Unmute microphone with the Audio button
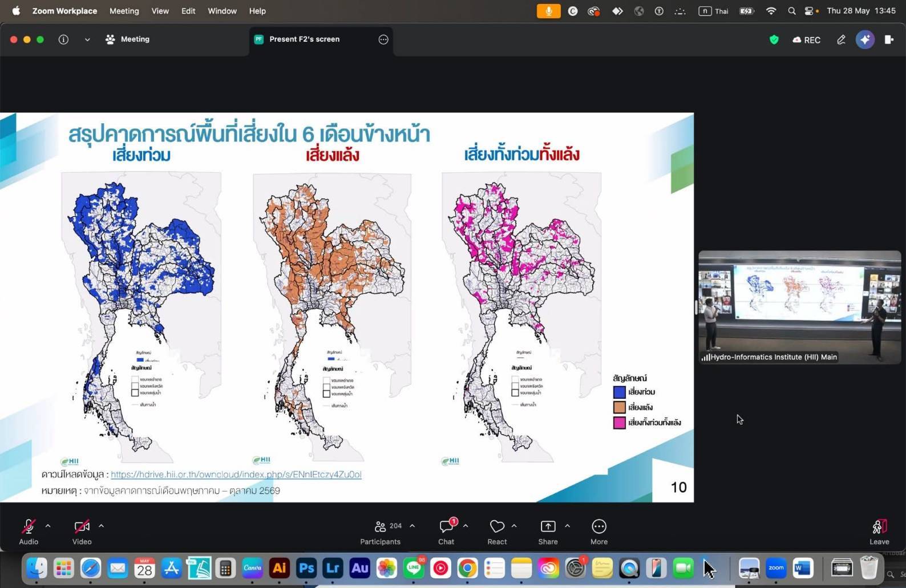This screenshot has height=588, width=906. (x=29, y=532)
